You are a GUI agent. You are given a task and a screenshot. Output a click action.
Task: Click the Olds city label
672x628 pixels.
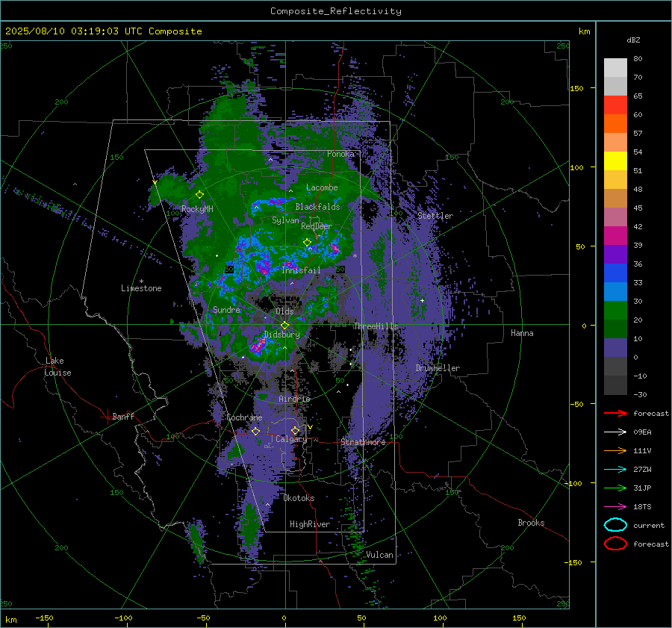pos(284,311)
